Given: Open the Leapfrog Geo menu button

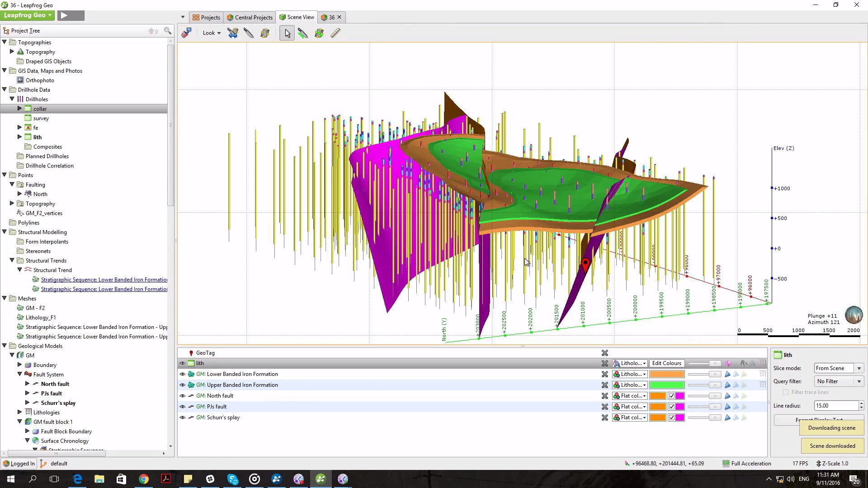Looking at the screenshot, I should coord(27,15).
